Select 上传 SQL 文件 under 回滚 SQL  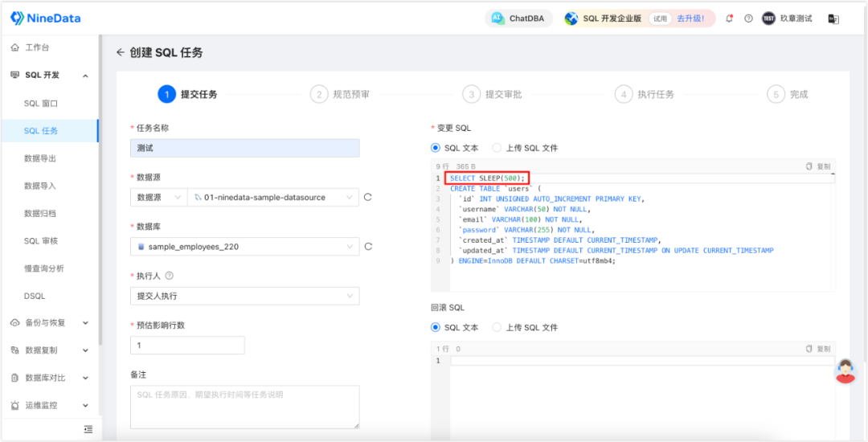526,328
